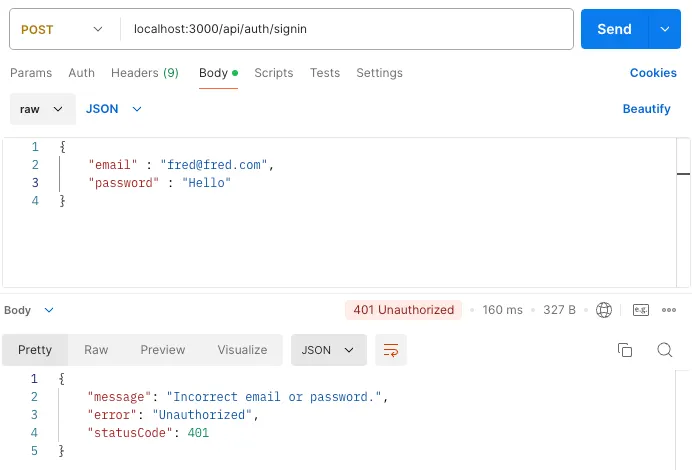Viewport: 692px width, 470px height.
Task: Open the JSON request language dropdown
Action: pyautogui.click(x=114, y=108)
